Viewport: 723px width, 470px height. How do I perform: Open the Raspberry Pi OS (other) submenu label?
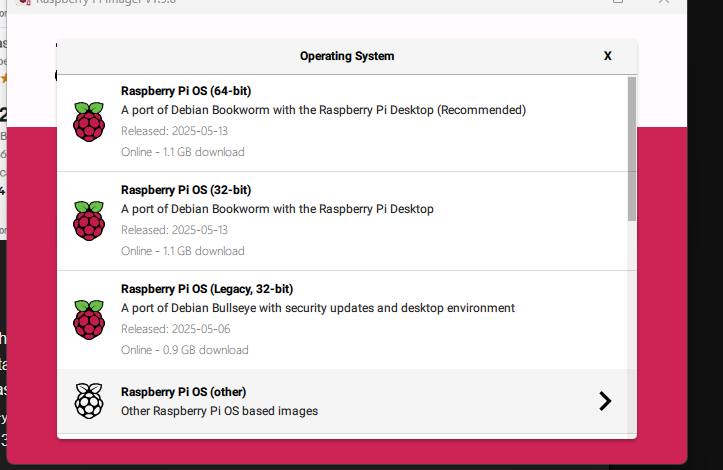(183, 392)
